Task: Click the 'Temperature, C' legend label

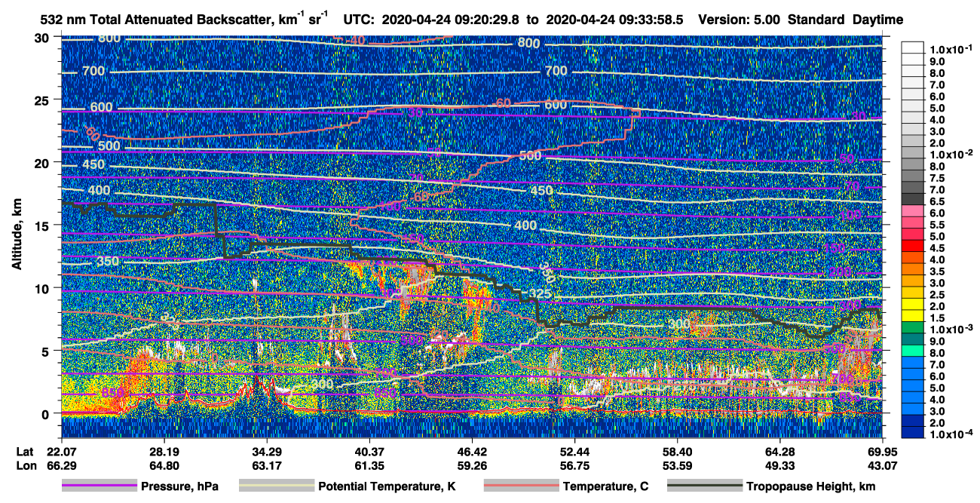Action: (605, 487)
